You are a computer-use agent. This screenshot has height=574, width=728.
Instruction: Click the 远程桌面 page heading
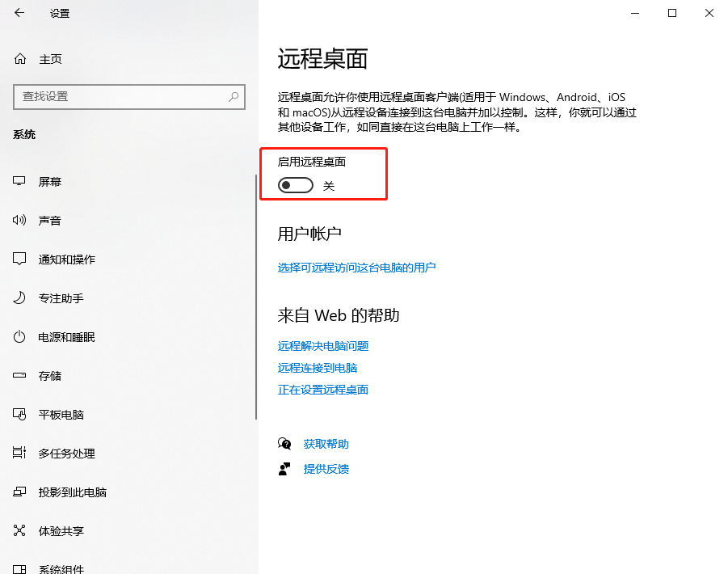[322, 59]
